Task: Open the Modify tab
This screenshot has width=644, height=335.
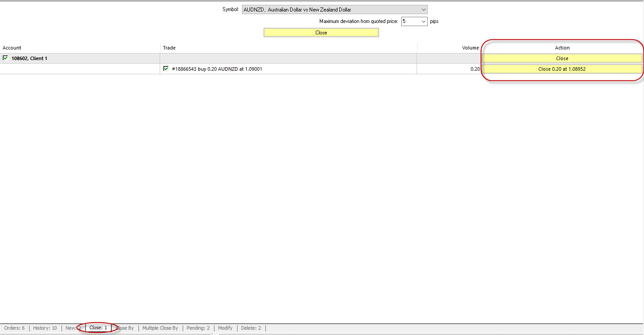Action: [x=225, y=328]
